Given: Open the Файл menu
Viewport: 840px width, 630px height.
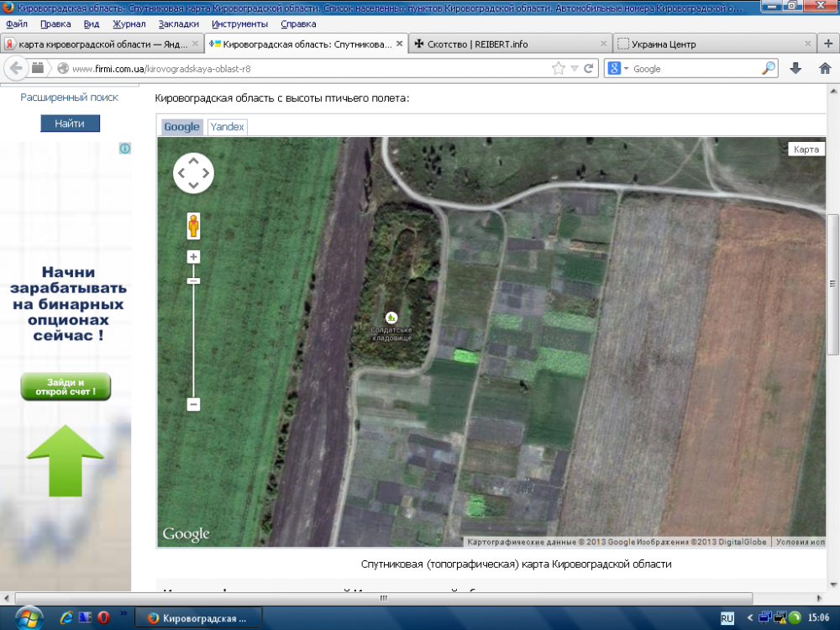Looking at the screenshot, I should [x=17, y=24].
